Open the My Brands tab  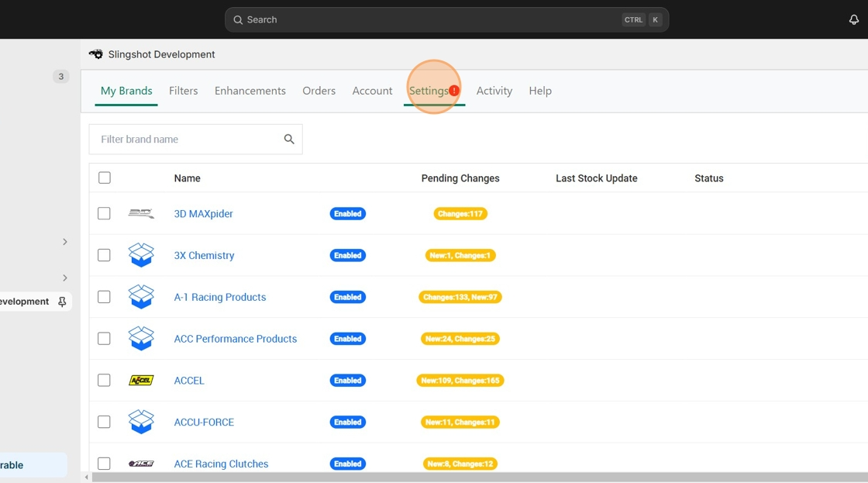point(126,91)
